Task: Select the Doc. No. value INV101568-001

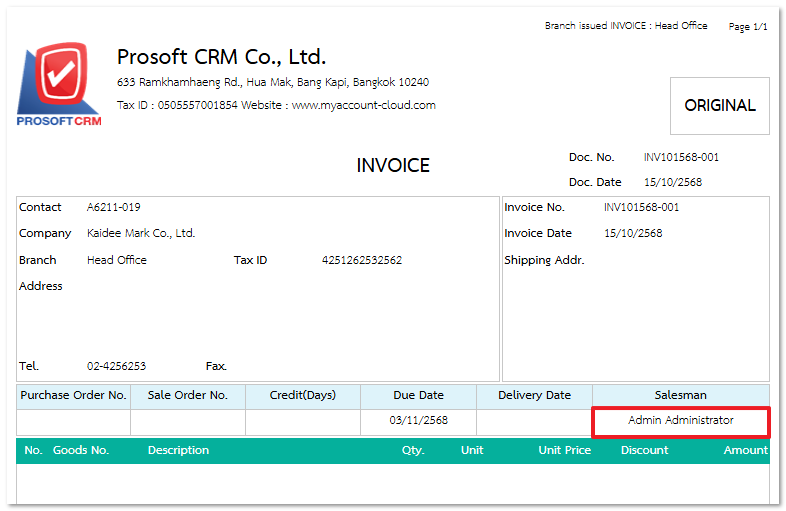Action: tap(681, 158)
